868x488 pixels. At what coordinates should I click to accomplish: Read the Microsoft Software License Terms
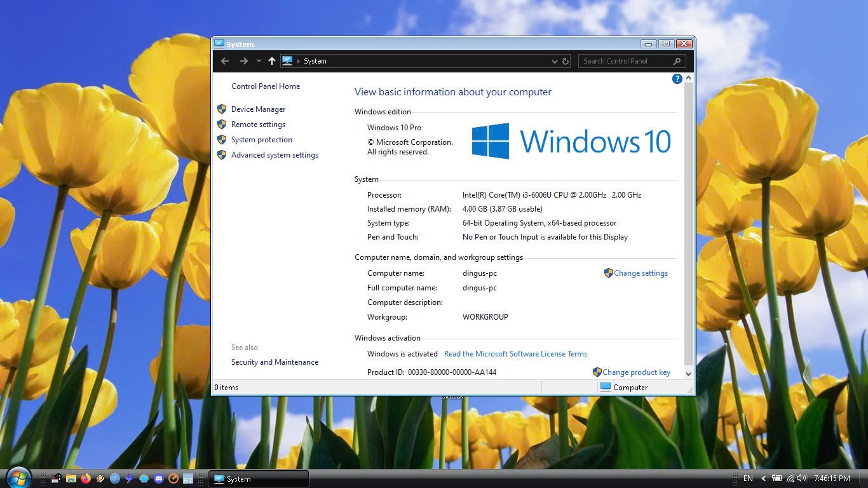click(x=515, y=354)
